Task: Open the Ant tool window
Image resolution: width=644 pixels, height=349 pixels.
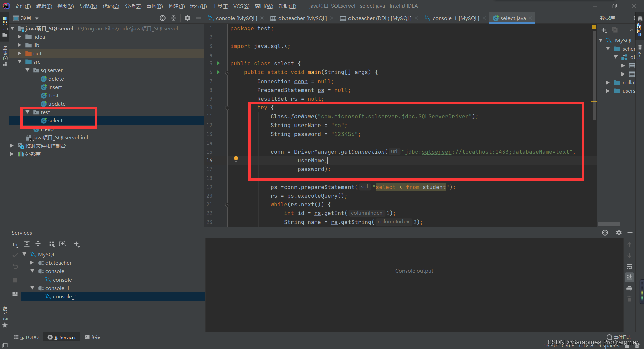Action: coord(640,52)
